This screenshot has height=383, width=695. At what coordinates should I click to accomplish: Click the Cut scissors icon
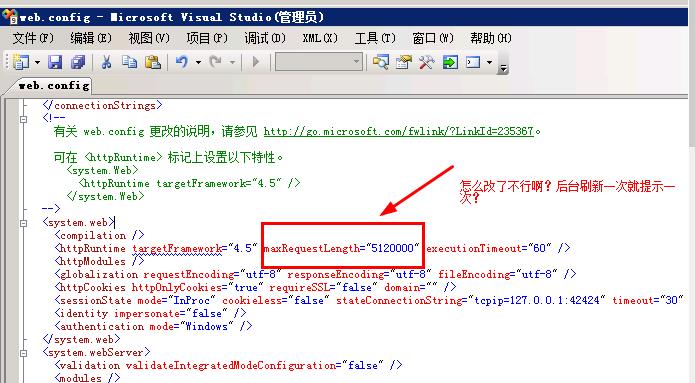pos(106,62)
